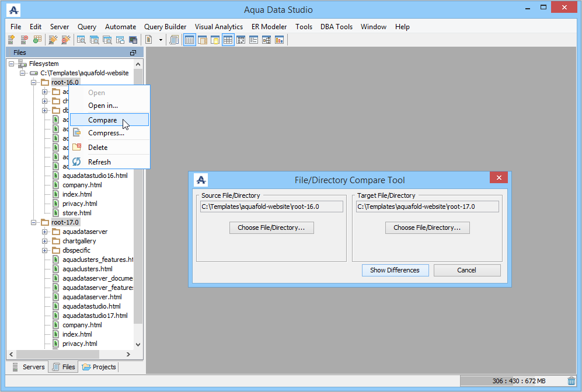This screenshot has width=582, height=392.
Task: Click Choose File/Directory under Source
Action: 271,228
